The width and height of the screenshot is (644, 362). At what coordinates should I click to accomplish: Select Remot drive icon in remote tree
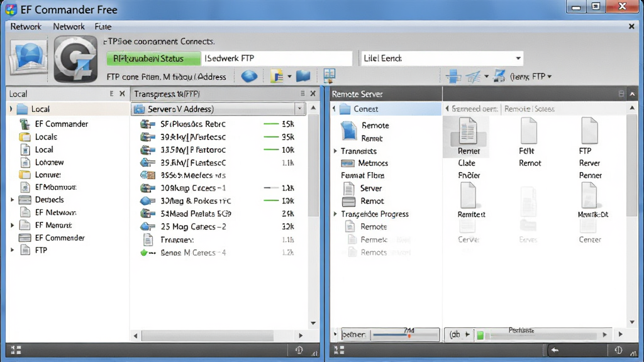[x=348, y=201]
